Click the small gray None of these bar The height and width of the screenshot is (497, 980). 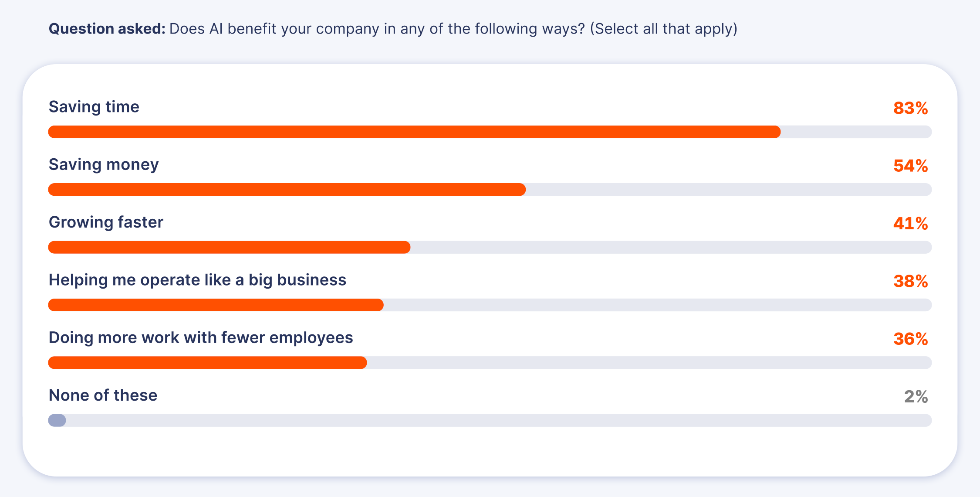[x=57, y=420]
